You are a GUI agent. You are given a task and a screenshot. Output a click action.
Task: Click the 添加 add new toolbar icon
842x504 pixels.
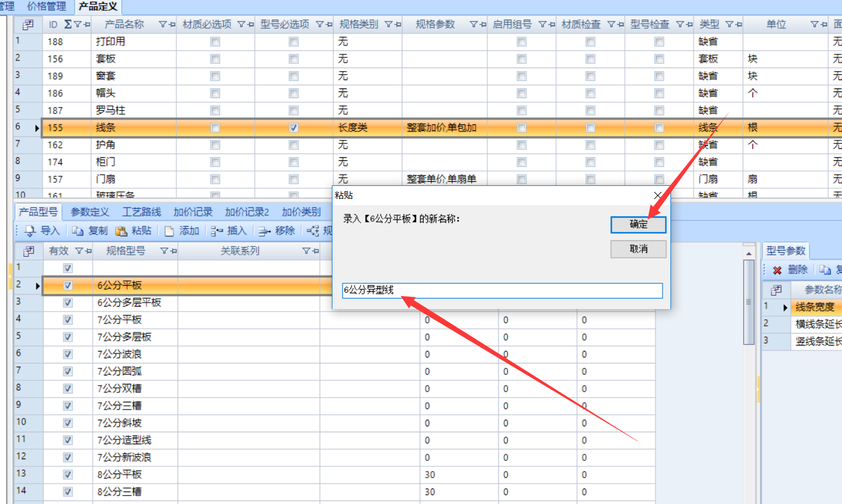pyautogui.click(x=169, y=231)
